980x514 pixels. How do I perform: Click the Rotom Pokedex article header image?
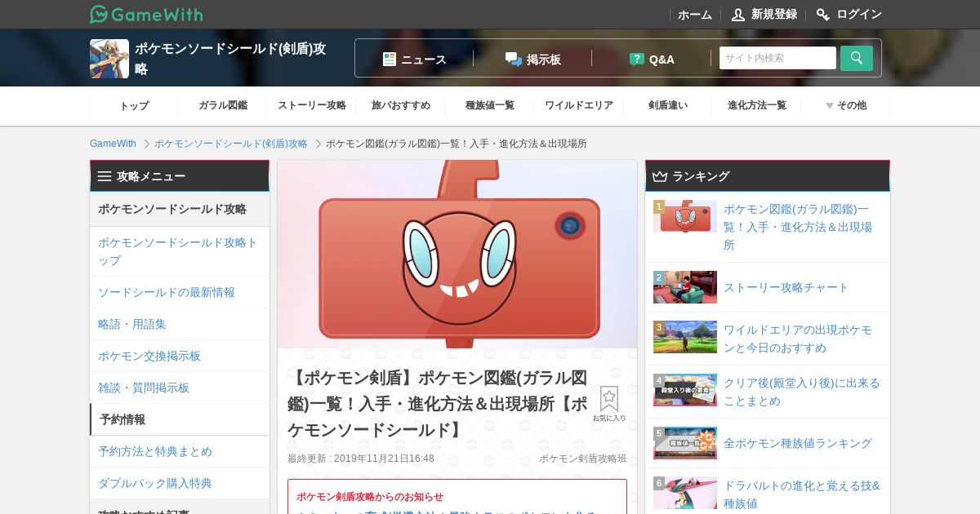pyautogui.click(x=457, y=255)
